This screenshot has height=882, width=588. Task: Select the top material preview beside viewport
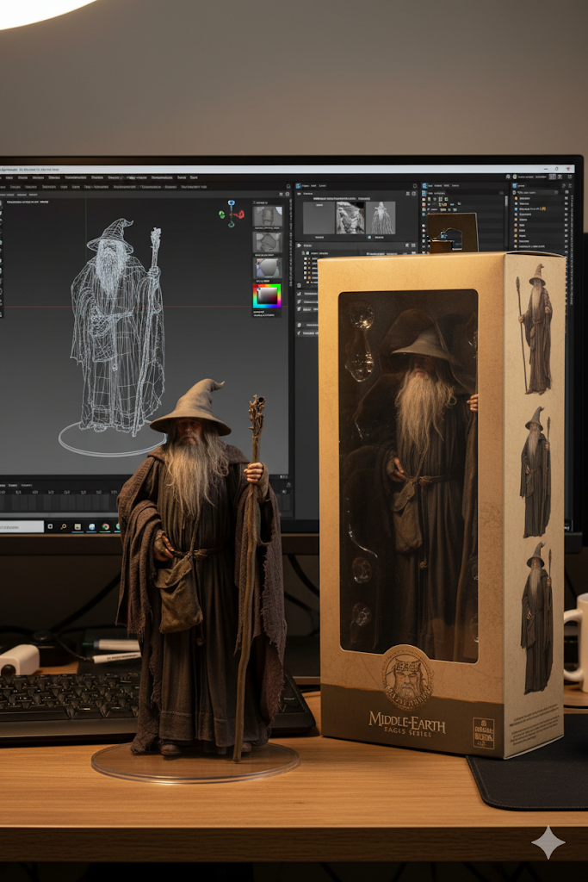pyautogui.click(x=267, y=216)
